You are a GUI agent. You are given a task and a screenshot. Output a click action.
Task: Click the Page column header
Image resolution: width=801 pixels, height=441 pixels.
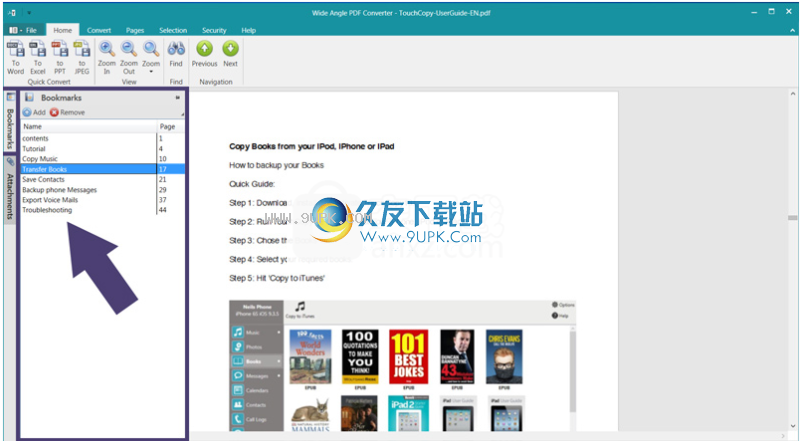point(171,126)
